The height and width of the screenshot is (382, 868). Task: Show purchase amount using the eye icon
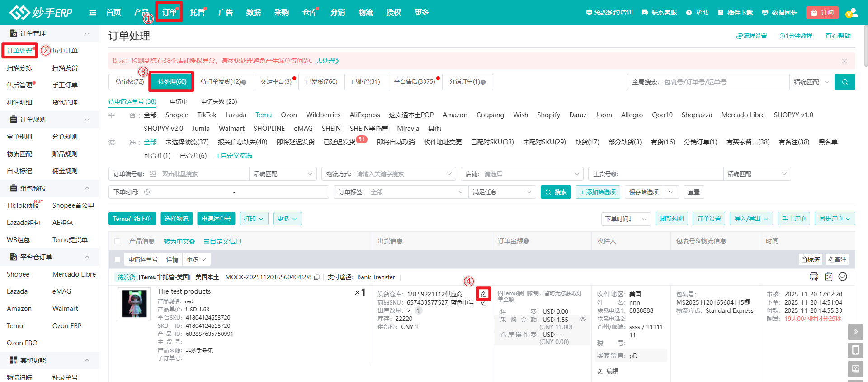pyautogui.click(x=583, y=320)
